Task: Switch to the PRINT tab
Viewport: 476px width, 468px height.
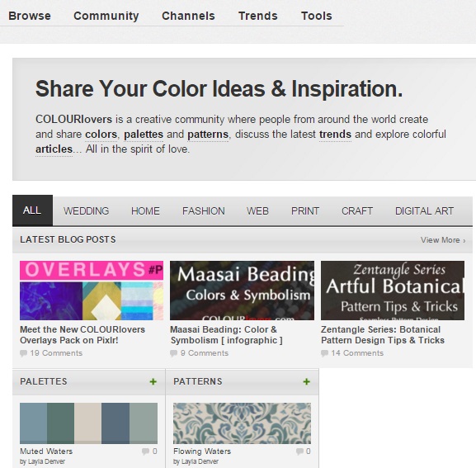Action: [x=305, y=211]
